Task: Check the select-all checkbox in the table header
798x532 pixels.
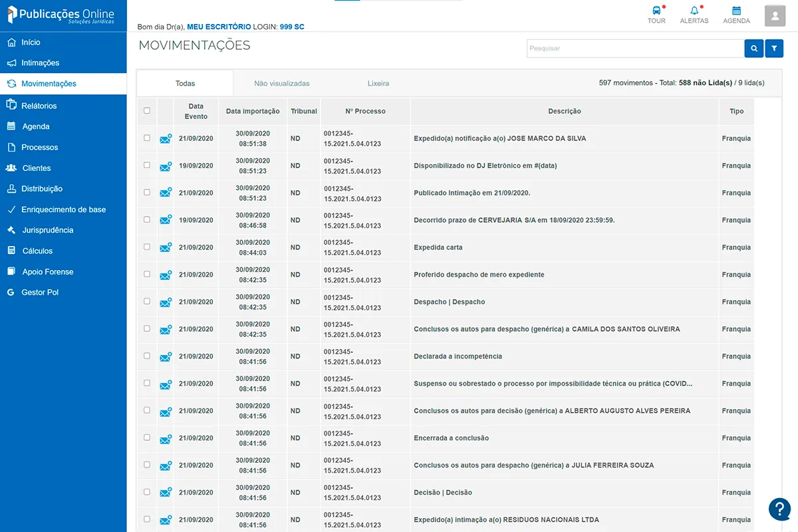Action: [147, 111]
